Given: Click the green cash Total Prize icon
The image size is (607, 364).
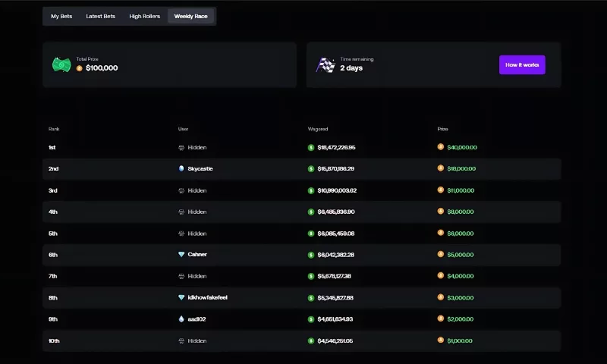Looking at the screenshot, I should click(61, 64).
